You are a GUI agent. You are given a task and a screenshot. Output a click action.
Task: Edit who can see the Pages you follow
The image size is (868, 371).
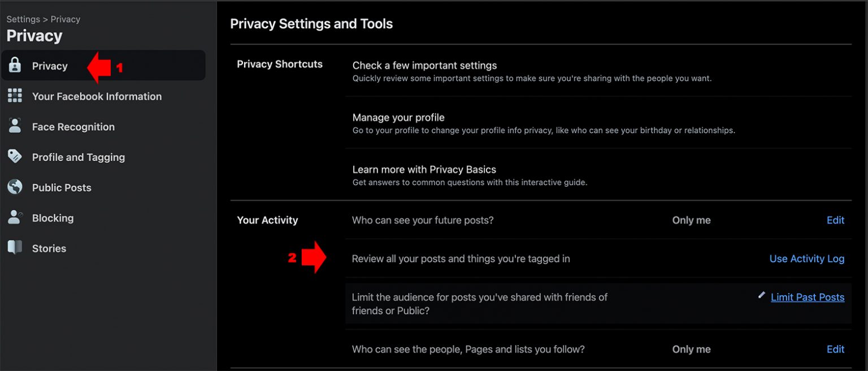click(835, 349)
